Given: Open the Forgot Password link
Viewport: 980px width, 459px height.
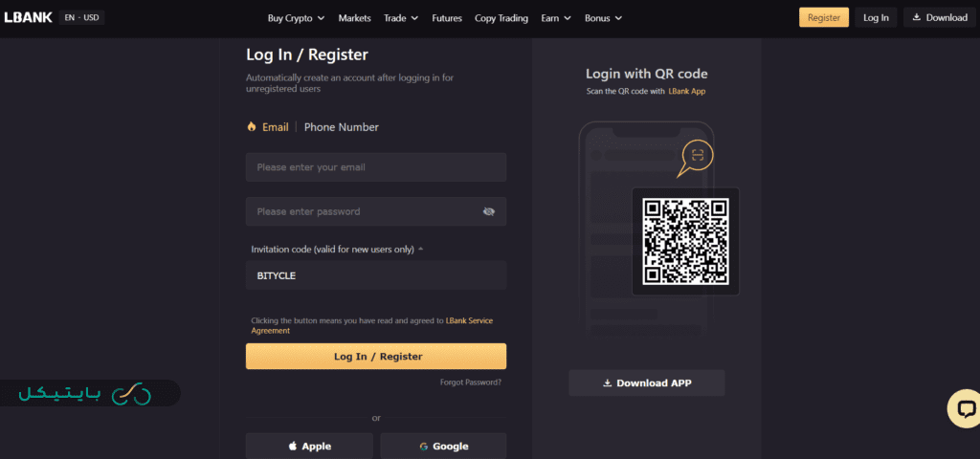Looking at the screenshot, I should tap(471, 382).
